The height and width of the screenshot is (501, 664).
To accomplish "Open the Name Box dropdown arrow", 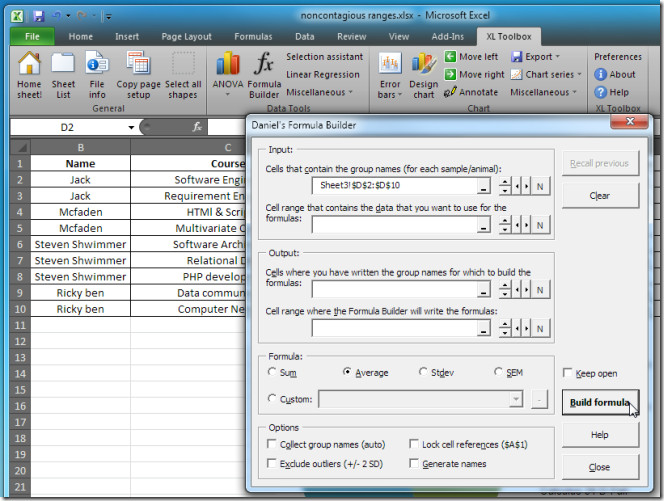I will pyautogui.click(x=131, y=127).
